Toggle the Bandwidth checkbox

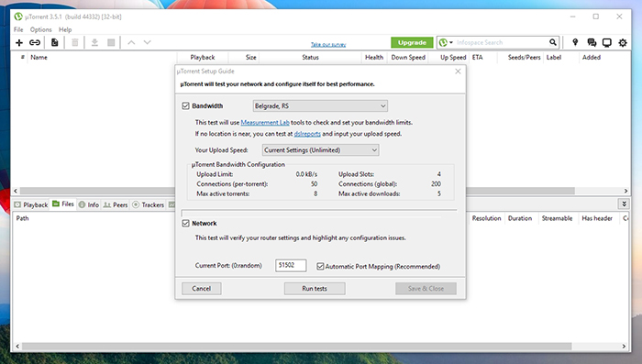pyautogui.click(x=185, y=105)
